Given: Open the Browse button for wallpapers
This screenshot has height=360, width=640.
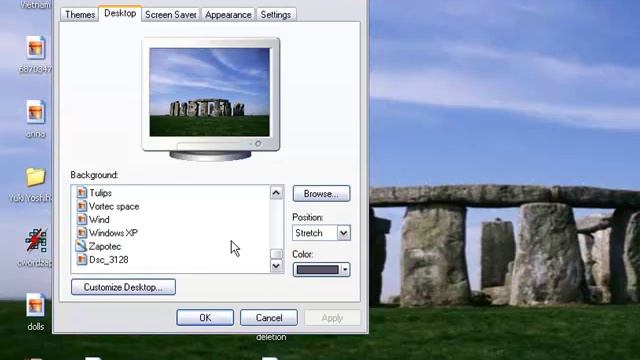Looking at the screenshot, I should (x=321, y=193).
